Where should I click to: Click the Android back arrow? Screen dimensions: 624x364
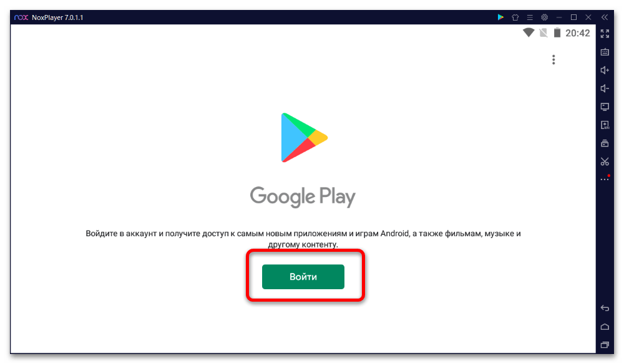pyautogui.click(x=605, y=308)
